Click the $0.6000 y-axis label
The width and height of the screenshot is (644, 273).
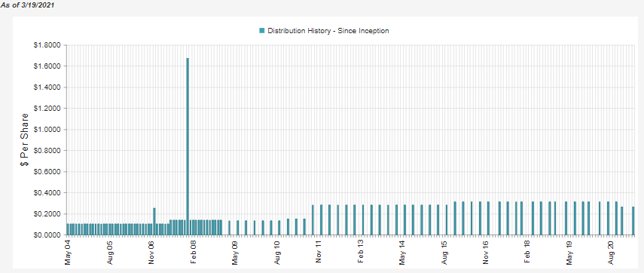pyautogui.click(x=47, y=171)
